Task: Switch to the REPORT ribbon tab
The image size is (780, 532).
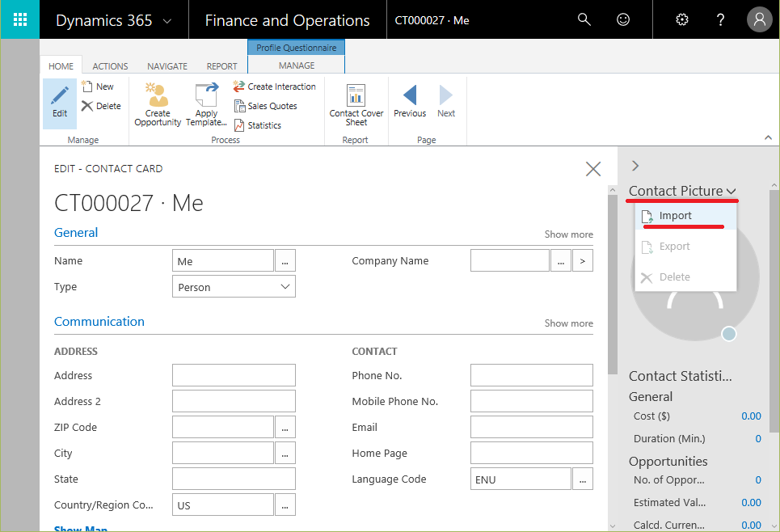Action: [x=221, y=66]
